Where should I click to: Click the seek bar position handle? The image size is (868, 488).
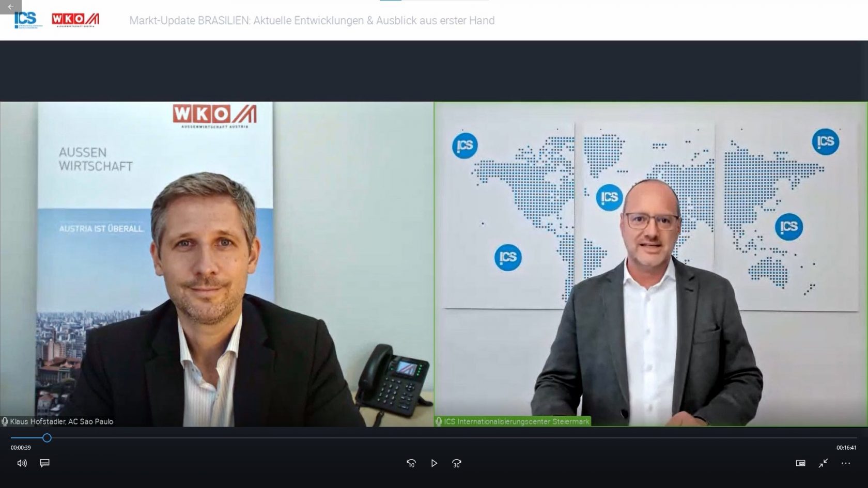pos(47,438)
